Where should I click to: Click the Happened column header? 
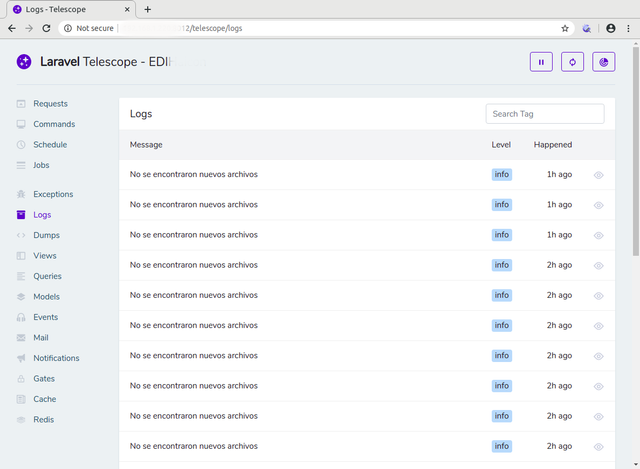553,145
